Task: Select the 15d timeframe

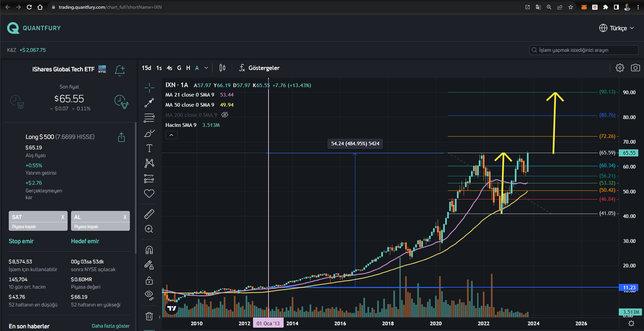Action: 146,68
